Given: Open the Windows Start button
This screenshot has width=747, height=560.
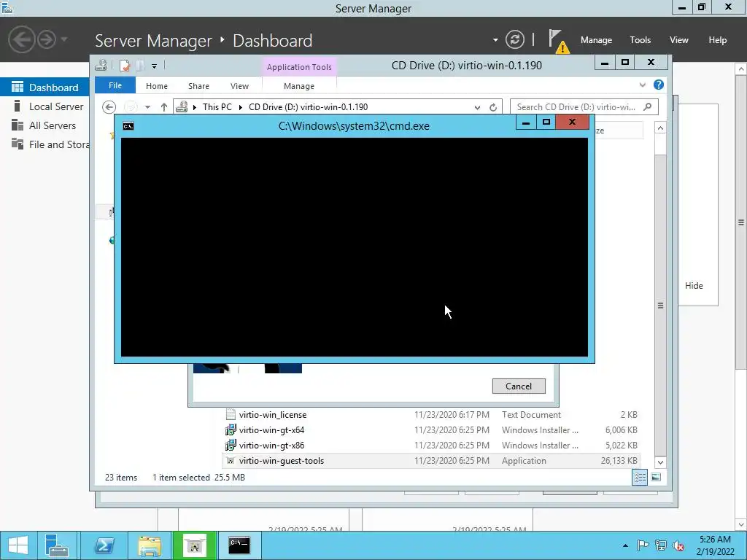Looking at the screenshot, I should pos(18,545).
